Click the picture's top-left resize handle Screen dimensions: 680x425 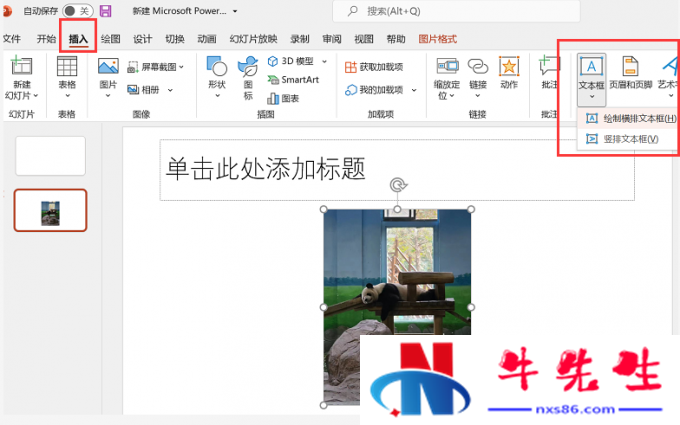pos(324,209)
